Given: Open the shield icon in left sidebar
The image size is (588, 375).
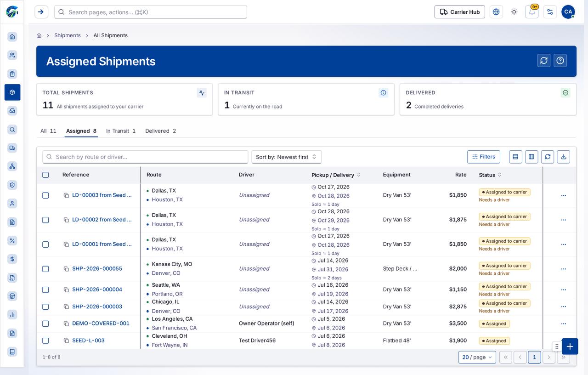Looking at the screenshot, I should [12, 185].
